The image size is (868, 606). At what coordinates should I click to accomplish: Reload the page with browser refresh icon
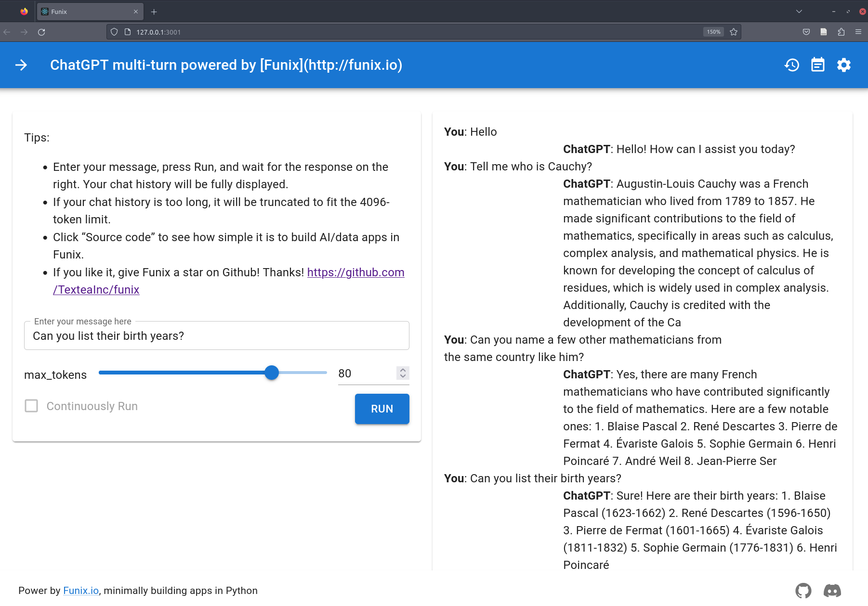[x=41, y=32]
